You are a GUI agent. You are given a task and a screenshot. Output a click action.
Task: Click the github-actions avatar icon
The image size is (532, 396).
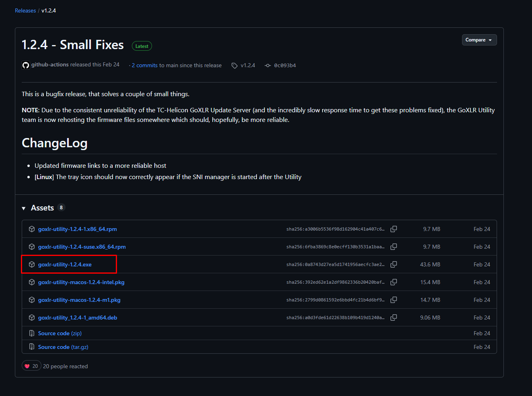coord(26,65)
